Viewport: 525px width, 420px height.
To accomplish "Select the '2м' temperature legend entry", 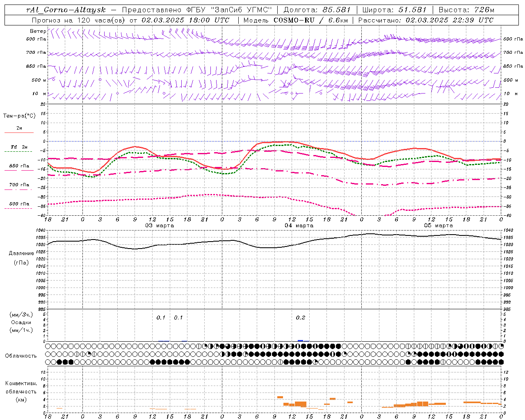I will 19,128.
